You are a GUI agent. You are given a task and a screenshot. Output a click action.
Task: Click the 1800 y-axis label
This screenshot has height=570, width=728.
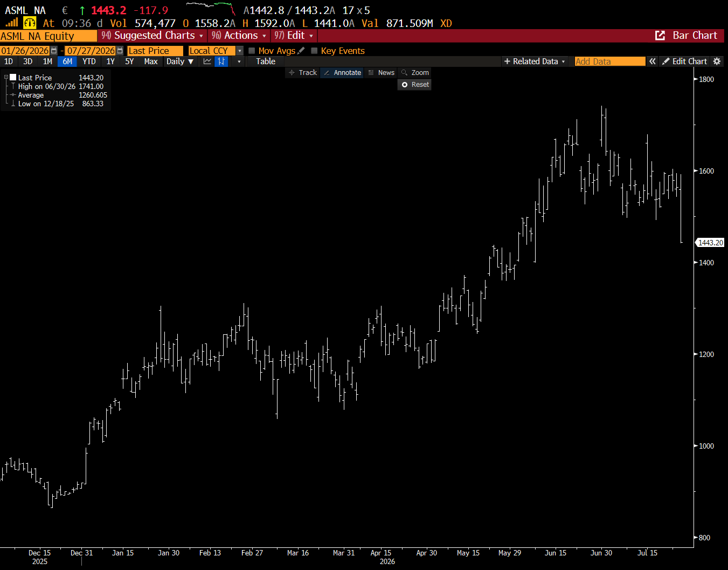click(x=706, y=79)
